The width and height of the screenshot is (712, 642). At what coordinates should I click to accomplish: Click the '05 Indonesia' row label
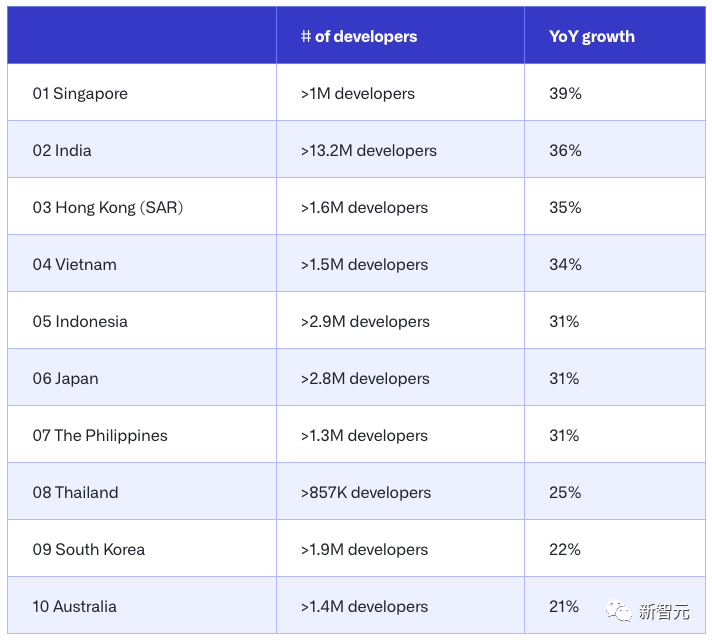[80, 321]
